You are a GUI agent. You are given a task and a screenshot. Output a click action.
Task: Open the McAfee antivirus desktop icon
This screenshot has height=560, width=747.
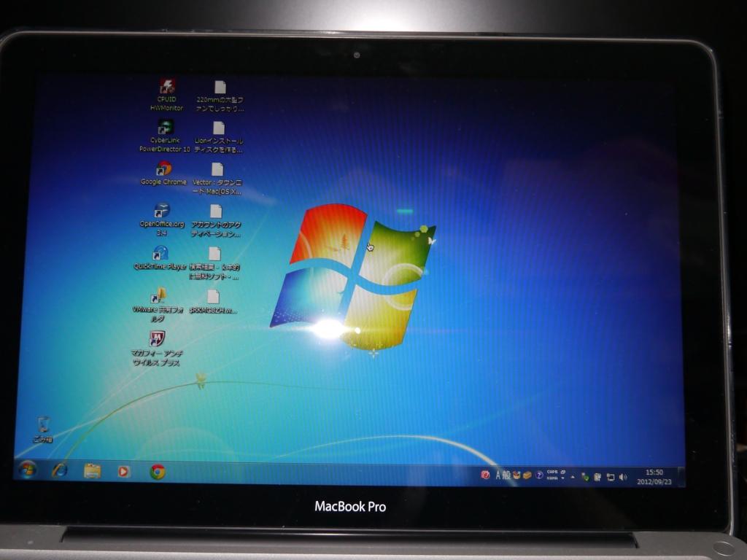coord(157,349)
